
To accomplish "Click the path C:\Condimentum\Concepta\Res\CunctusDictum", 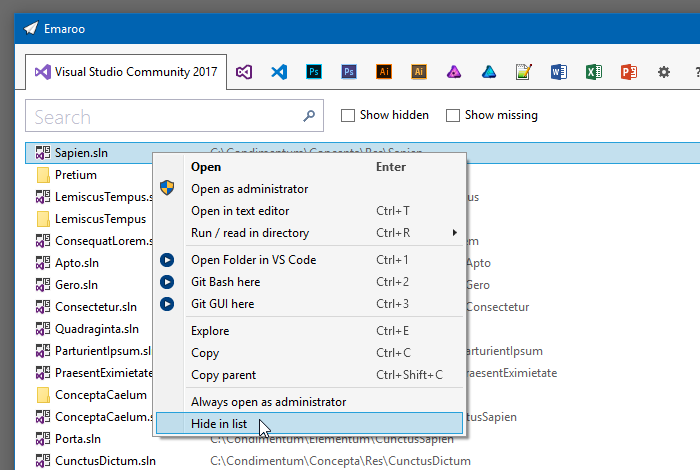I will [x=340, y=461].
